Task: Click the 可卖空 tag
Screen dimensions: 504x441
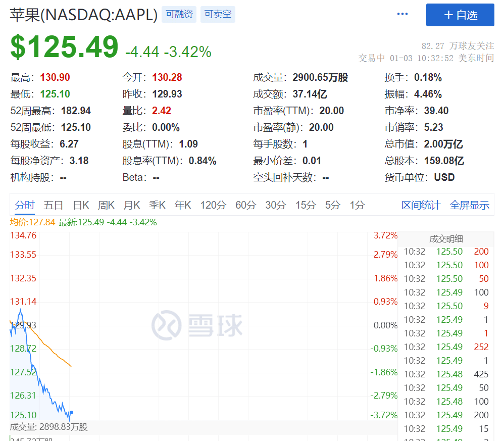Action: (218, 14)
